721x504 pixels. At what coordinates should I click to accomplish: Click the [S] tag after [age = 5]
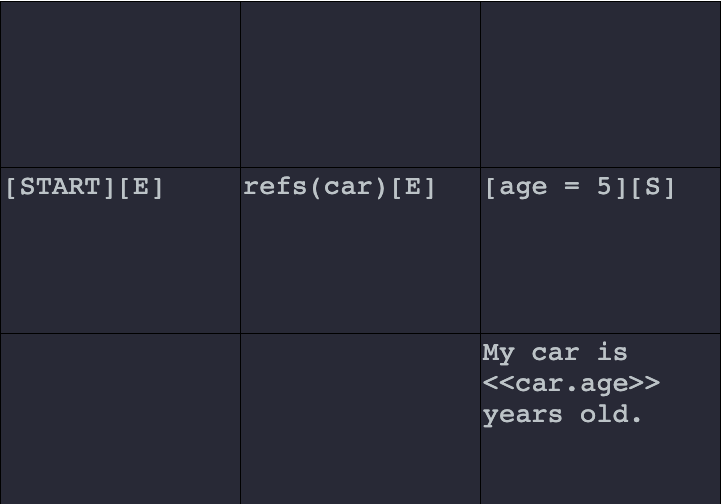(653, 187)
